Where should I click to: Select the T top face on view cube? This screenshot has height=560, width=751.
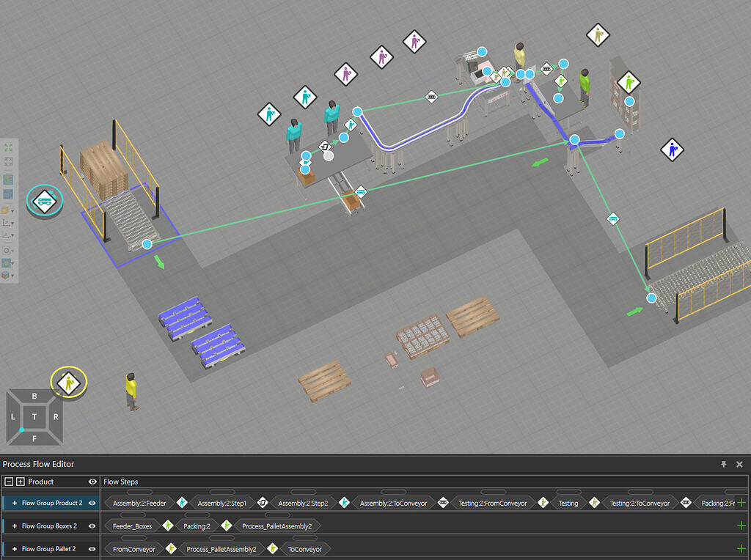coord(34,416)
